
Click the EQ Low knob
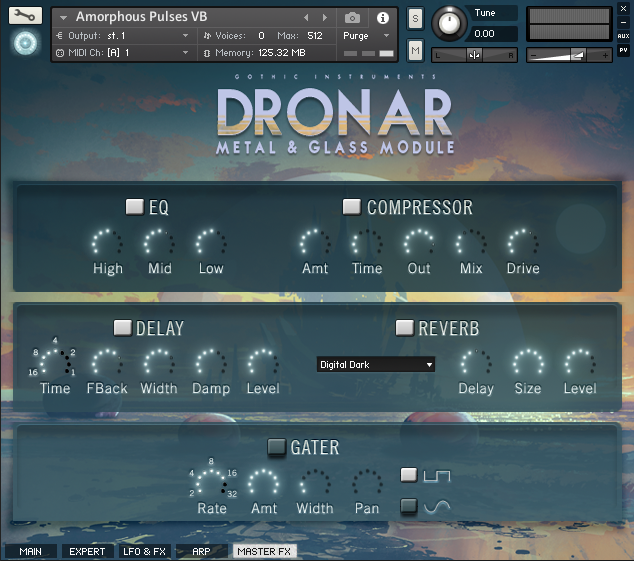point(211,244)
